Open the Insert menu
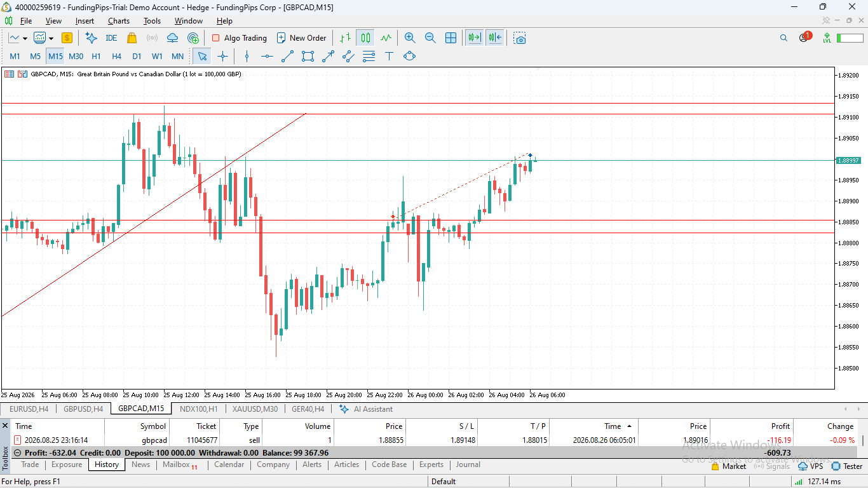 click(85, 21)
